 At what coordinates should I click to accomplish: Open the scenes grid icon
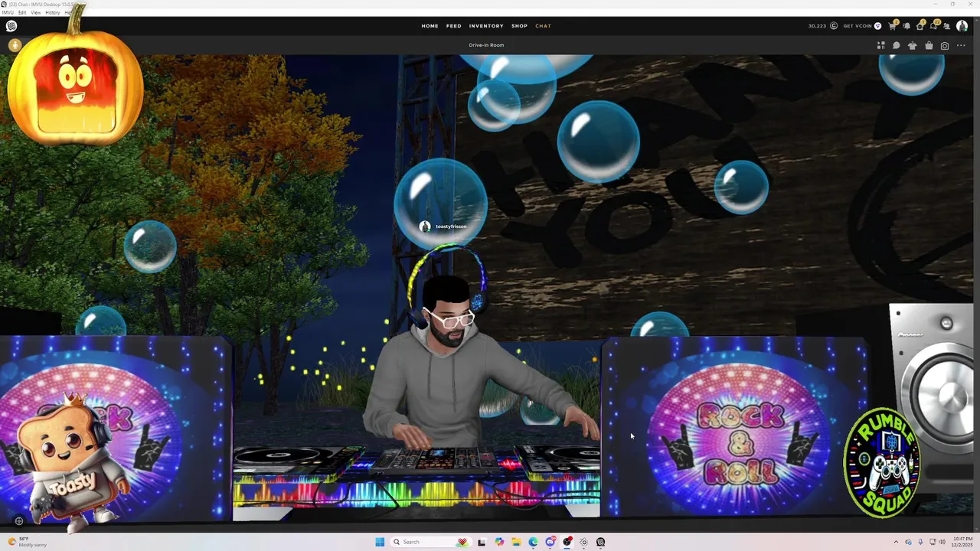[x=881, y=45]
